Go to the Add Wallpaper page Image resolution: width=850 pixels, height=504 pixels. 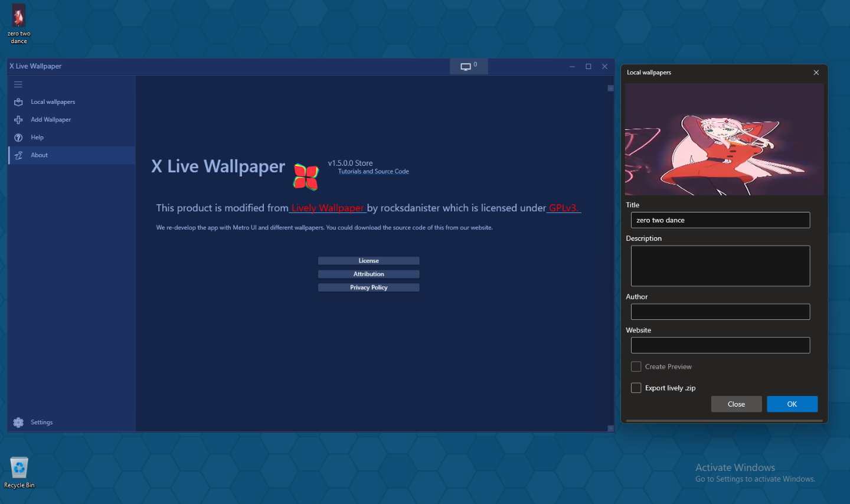click(71, 120)
